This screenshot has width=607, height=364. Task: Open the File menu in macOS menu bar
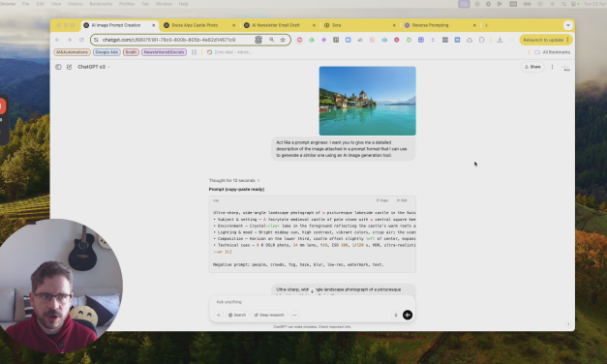pyautogui.click(x=25, y=4)
